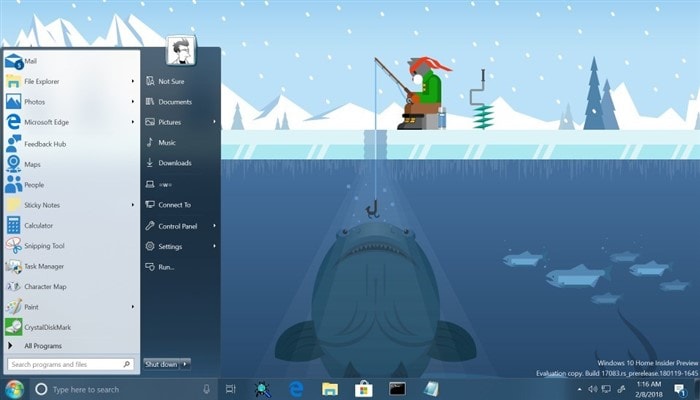Launch Feedback Hub

click(71, 144)
